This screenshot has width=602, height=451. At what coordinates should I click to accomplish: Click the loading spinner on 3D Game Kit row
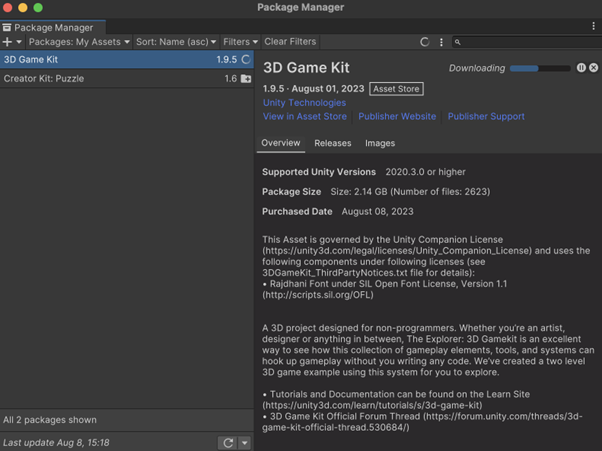pyautogui.click(x=246, y=59)
